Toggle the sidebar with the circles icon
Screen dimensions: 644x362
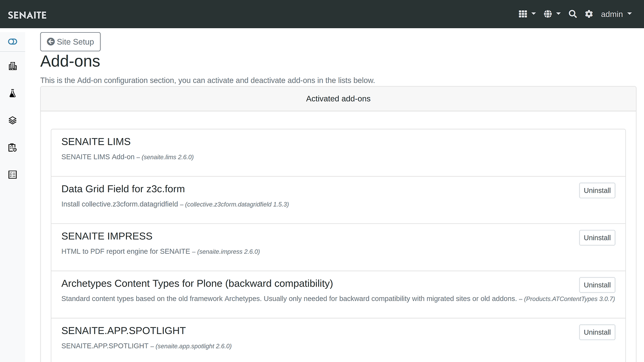point(12,41)
